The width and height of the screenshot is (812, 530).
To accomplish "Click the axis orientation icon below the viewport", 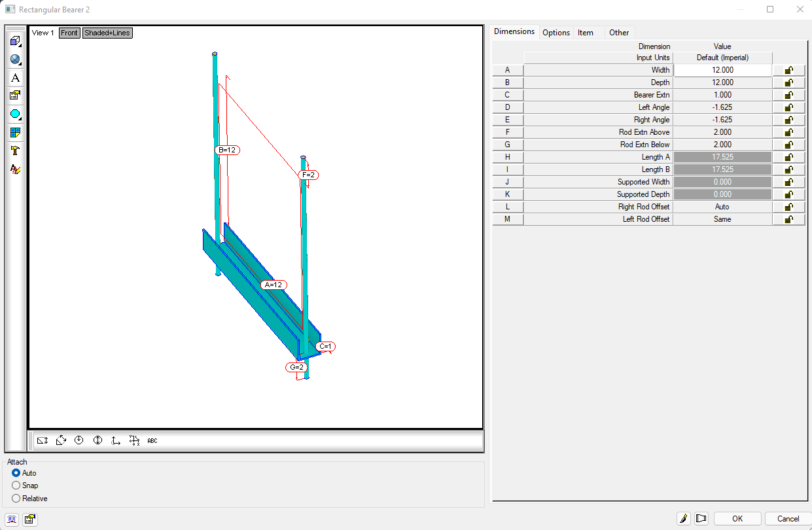I will pyautogui.click(x=115, y=440).
